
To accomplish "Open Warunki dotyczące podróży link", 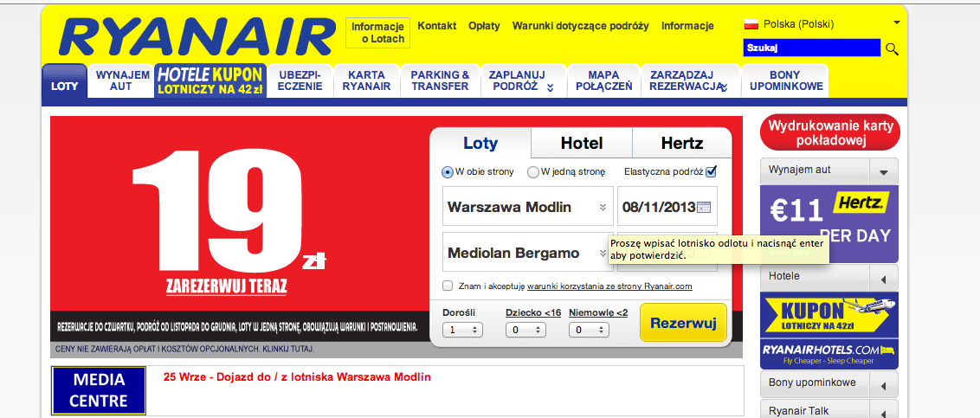I will point(581,26).
